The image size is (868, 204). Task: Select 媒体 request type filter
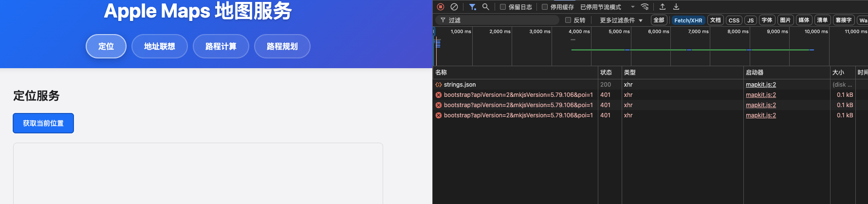point(804,20)
